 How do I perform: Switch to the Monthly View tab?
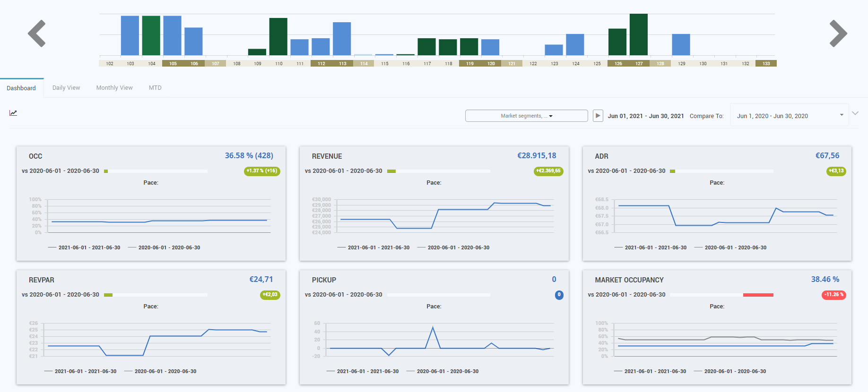(114, 88)
